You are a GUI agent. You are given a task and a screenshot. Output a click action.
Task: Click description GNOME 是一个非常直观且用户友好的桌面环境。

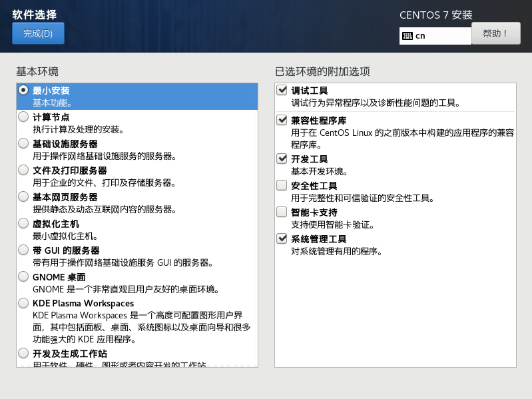126,289
